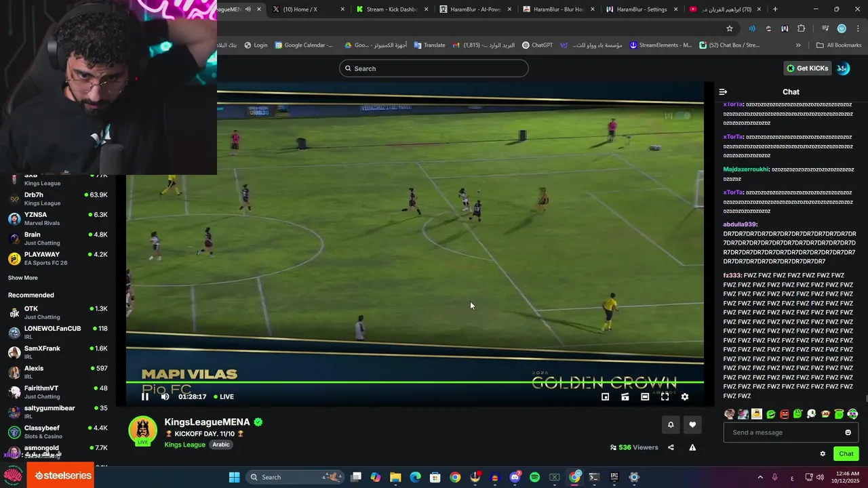Open Google Calendar bookmark

304,45
